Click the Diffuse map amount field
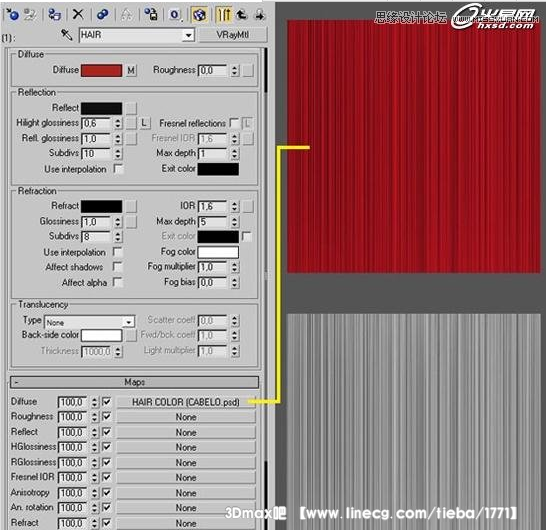Viewport: 546px width, 530px height. click(x=72, y=402)
